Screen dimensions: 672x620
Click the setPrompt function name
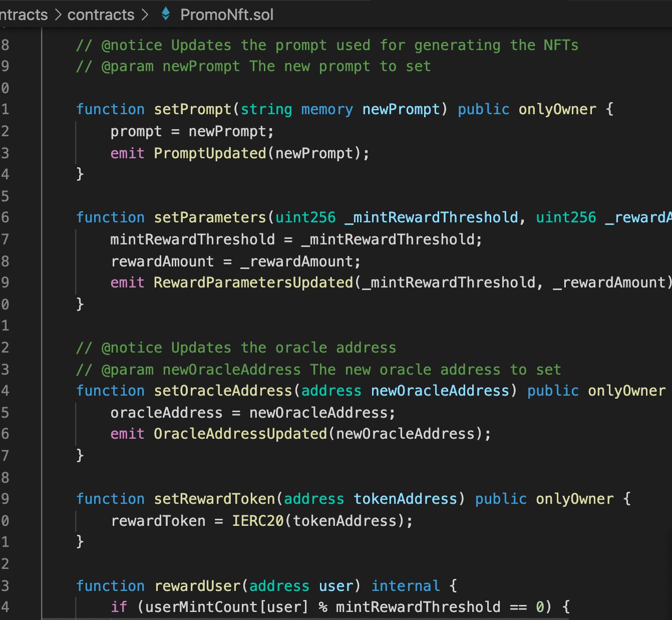[x=193, y=109]
